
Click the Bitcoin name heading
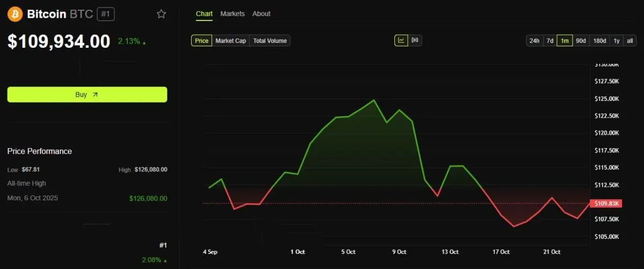(x=47, y=14)
